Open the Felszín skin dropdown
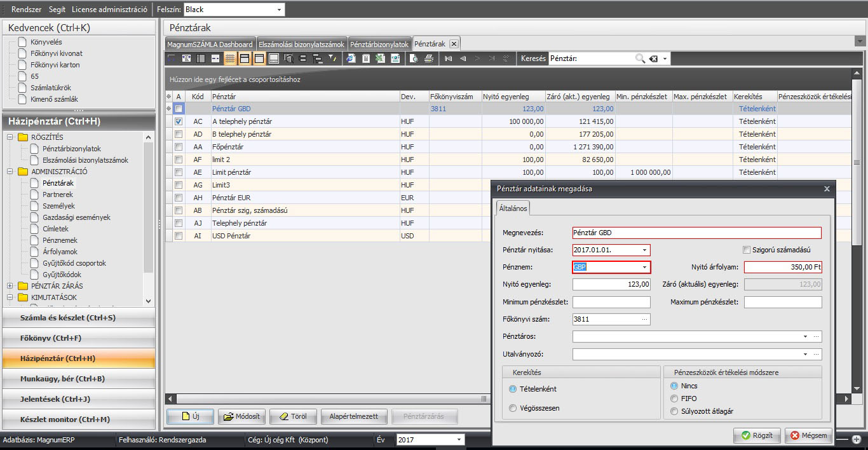Viewport: 868px width, 450px height. (279, 10)
